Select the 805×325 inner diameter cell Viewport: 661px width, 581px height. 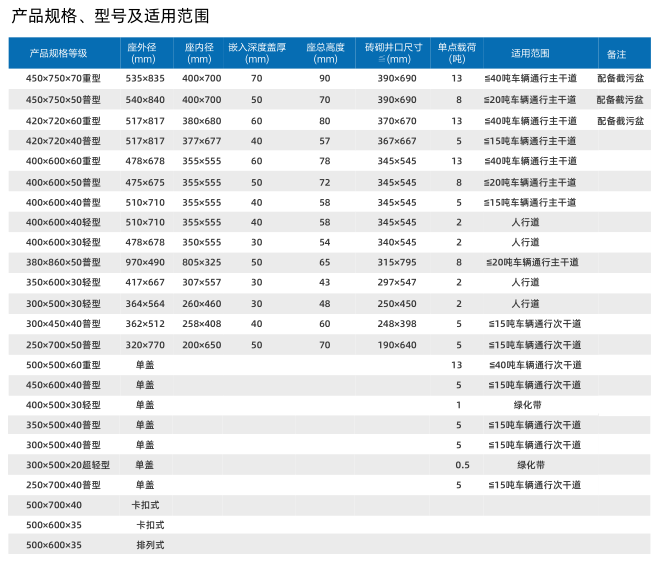click(202, 262)
